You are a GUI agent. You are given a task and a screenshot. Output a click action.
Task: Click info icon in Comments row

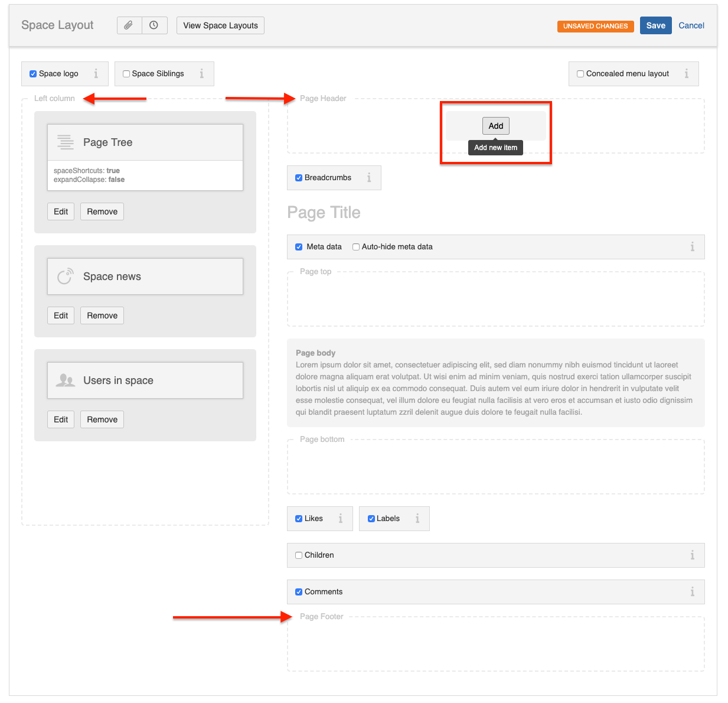pyautogui.click(x=692, y=592)
